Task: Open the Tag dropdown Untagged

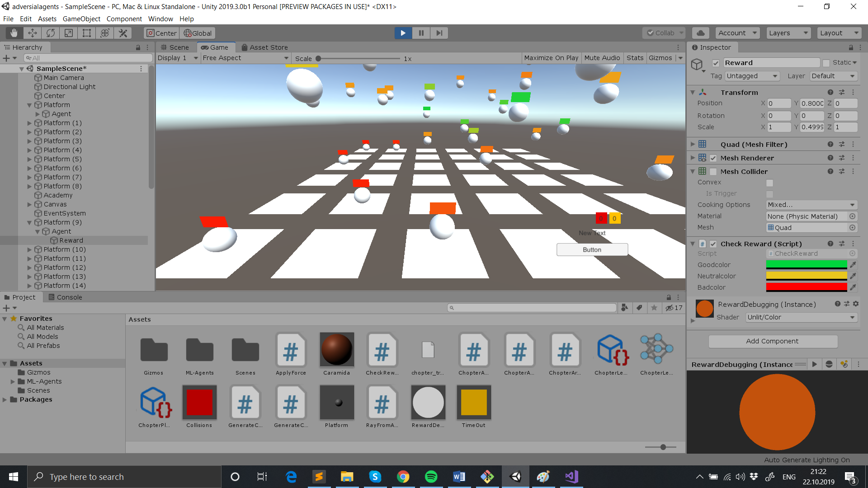Action: click(751, 76)
